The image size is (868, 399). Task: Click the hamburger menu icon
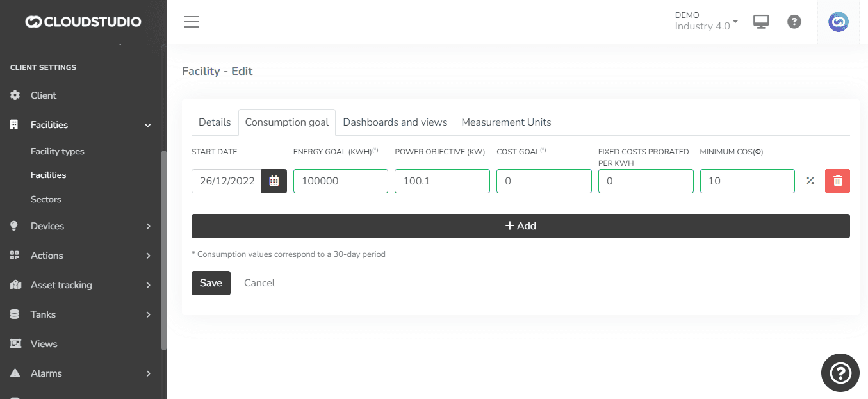point(192,22)
